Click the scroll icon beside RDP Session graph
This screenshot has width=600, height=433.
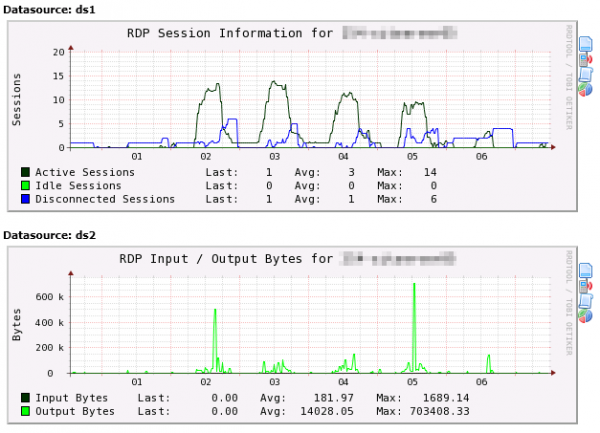coord(585,74)
